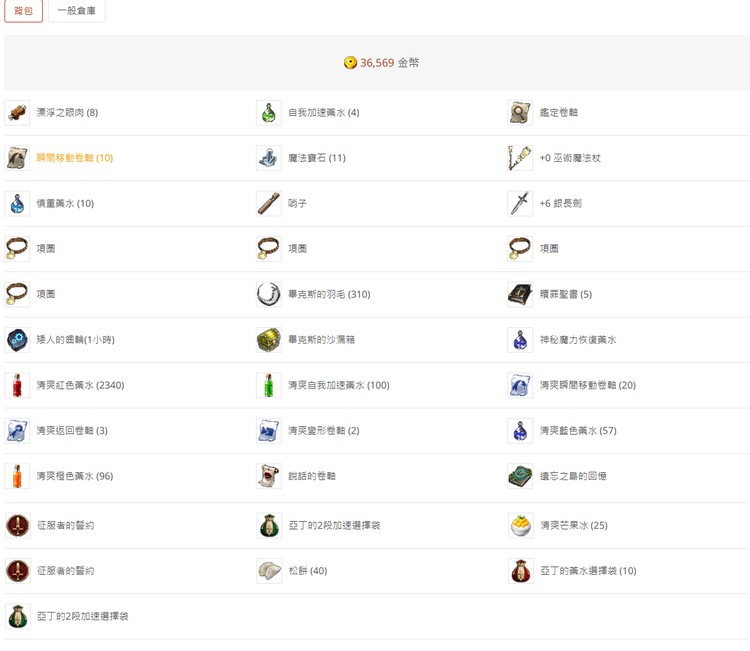This screenshot has height=651, width=750.
Task: Click the 畢克斯的沙漏箱 item name
Action: (321, 340)
